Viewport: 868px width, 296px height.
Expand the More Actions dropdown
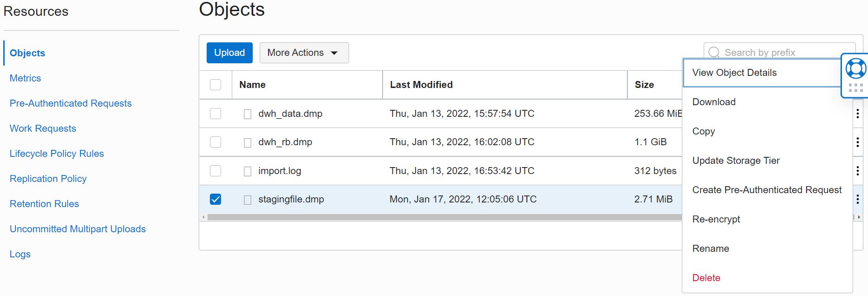pyautogui.click(x=304, y=53)
